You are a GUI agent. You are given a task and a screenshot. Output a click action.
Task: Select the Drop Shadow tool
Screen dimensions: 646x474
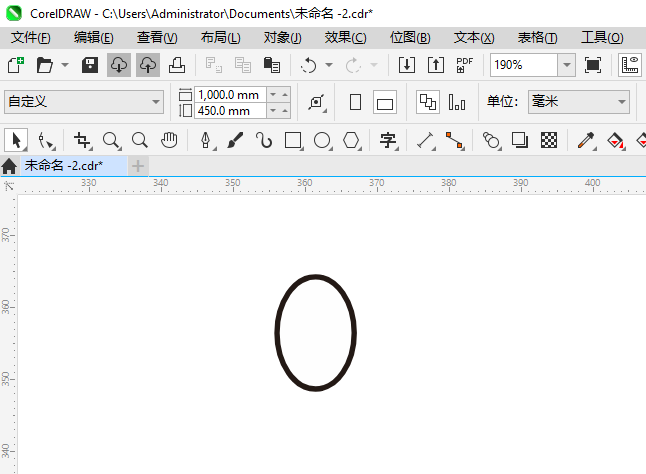click(x=520, y=140)
